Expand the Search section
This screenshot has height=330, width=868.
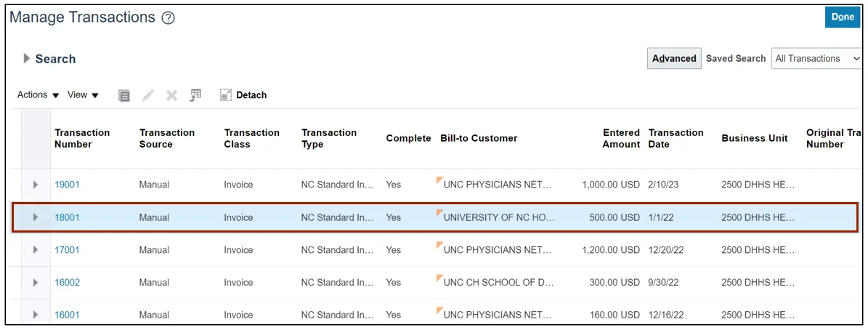pos(28,58)
